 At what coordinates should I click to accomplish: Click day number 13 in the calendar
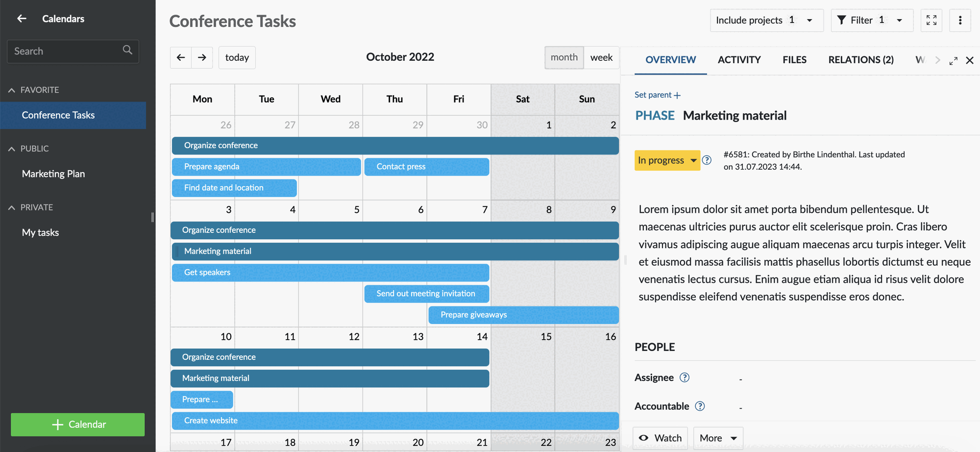tap(418, 337)
